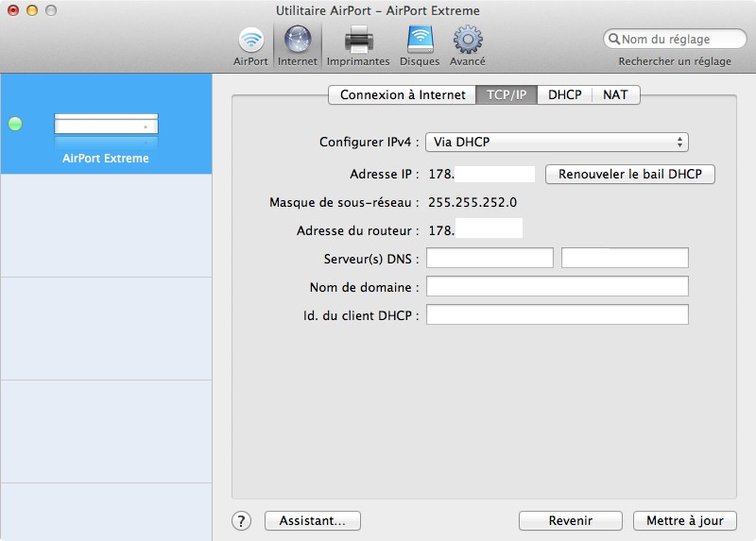Select the Internet globe icon
Viewport: 756px width, 541px height.
pyautogui.click(x=297, y=45)
